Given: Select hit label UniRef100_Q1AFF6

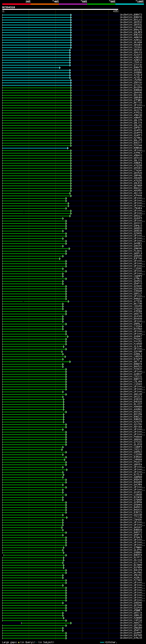Looking at the screenshot, I should 131,130.
